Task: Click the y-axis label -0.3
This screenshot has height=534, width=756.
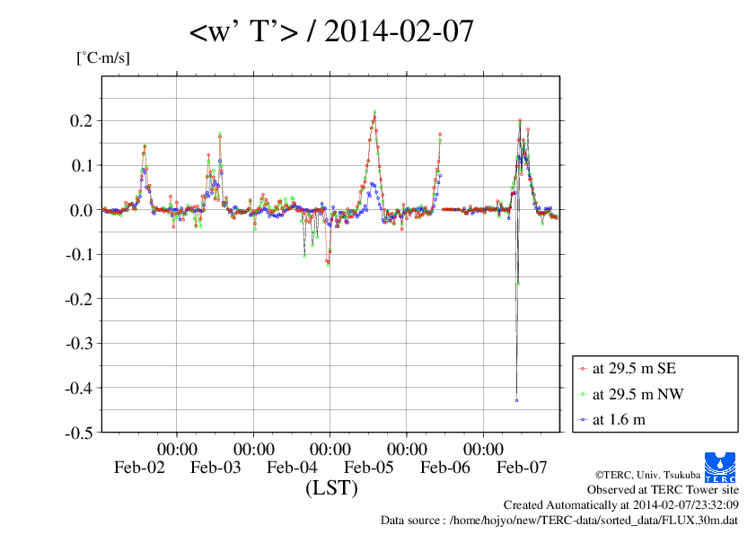Action: point(79,343)
